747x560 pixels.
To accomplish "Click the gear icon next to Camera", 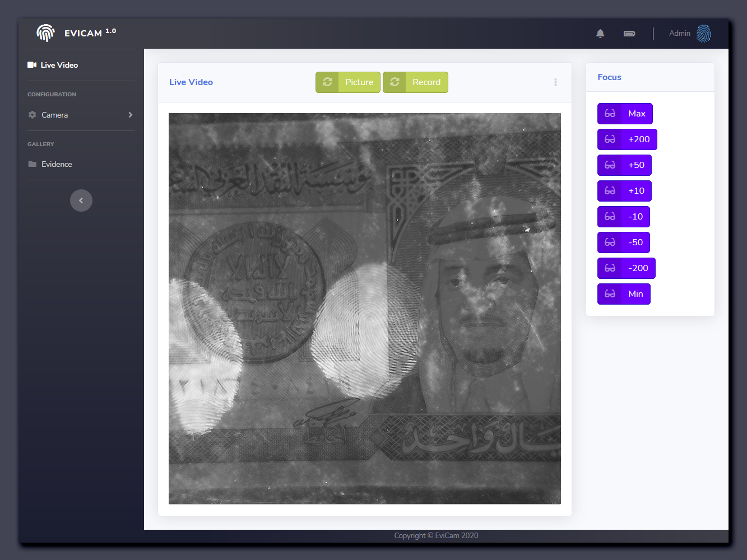I will [33, 115].
